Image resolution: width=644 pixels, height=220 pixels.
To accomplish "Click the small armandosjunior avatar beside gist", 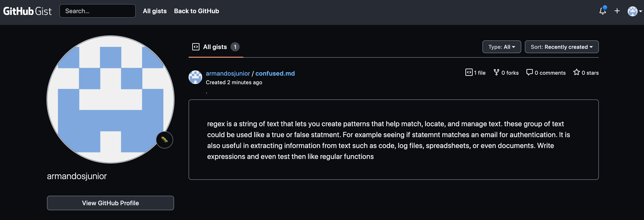I will pos(195,77).
